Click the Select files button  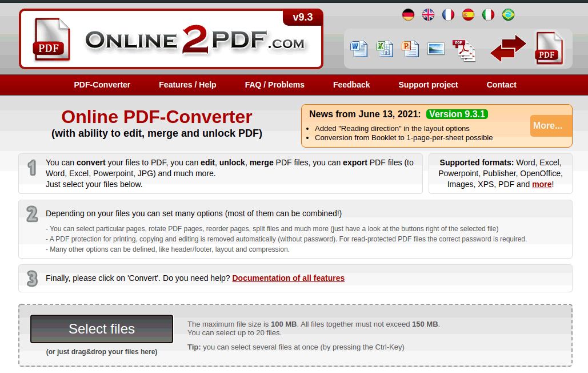tap(101, 329)
